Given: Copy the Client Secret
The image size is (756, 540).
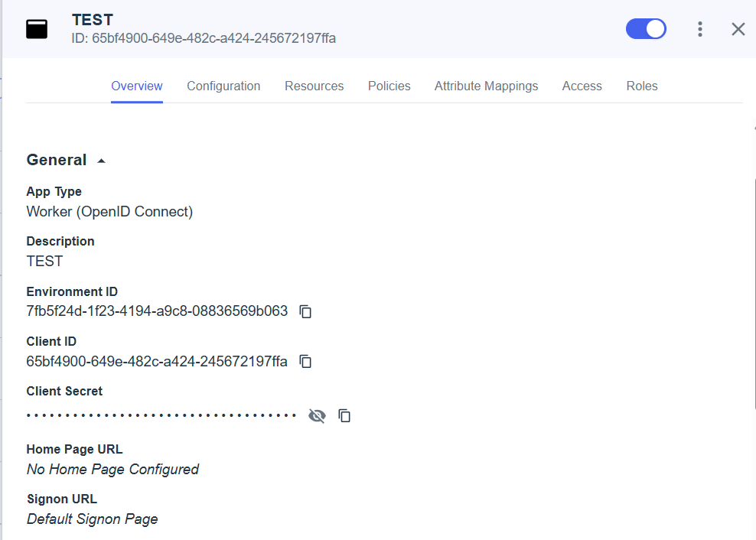Looking at the screenshot, I should pos(344,415).
